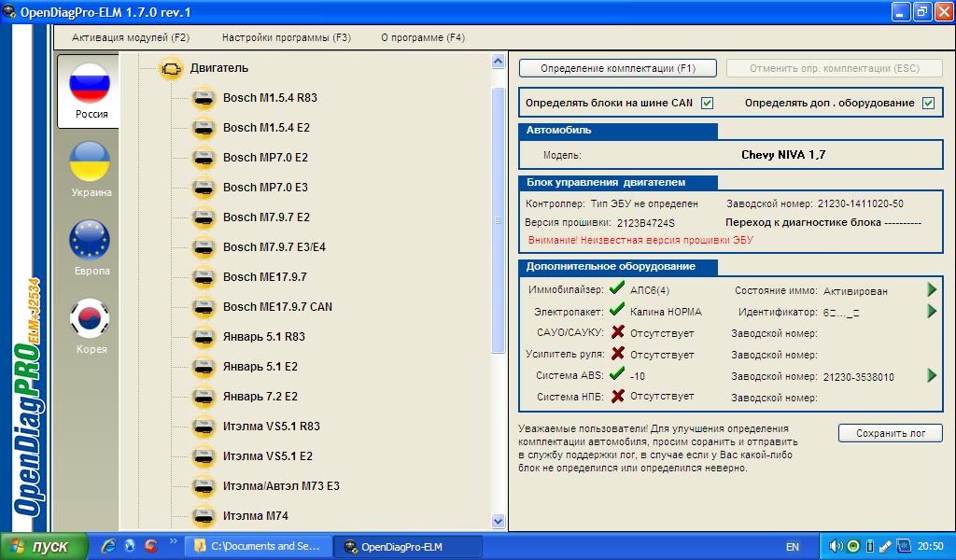
Task: Select the Корея country flag icon
Action: point(90,318)
